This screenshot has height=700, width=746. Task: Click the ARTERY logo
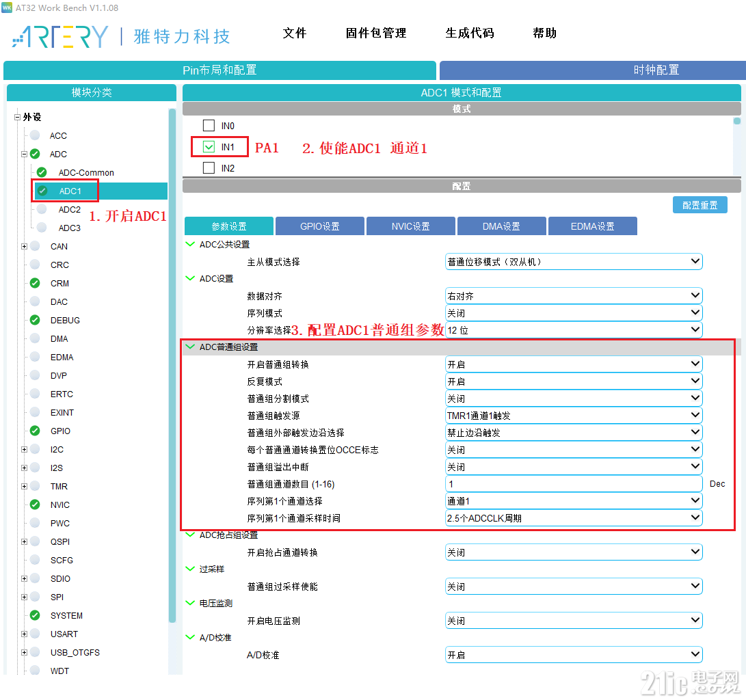pyautogui.click(x=60, y=36)
